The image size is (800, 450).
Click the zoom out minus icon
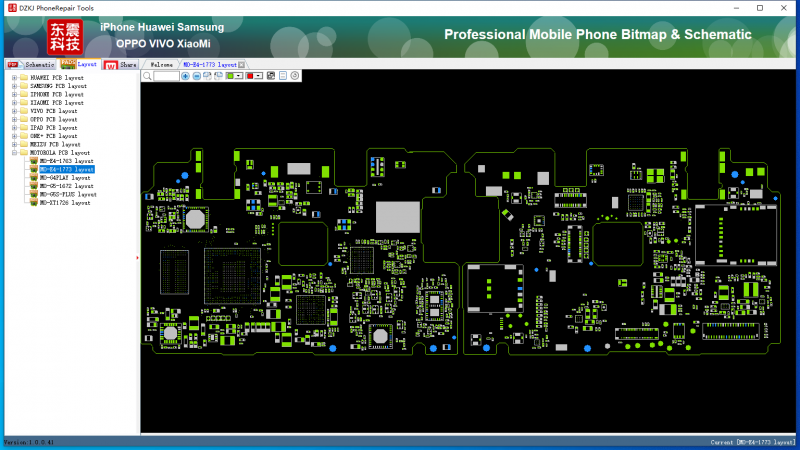pyautogui.click(x=196, y=76)
